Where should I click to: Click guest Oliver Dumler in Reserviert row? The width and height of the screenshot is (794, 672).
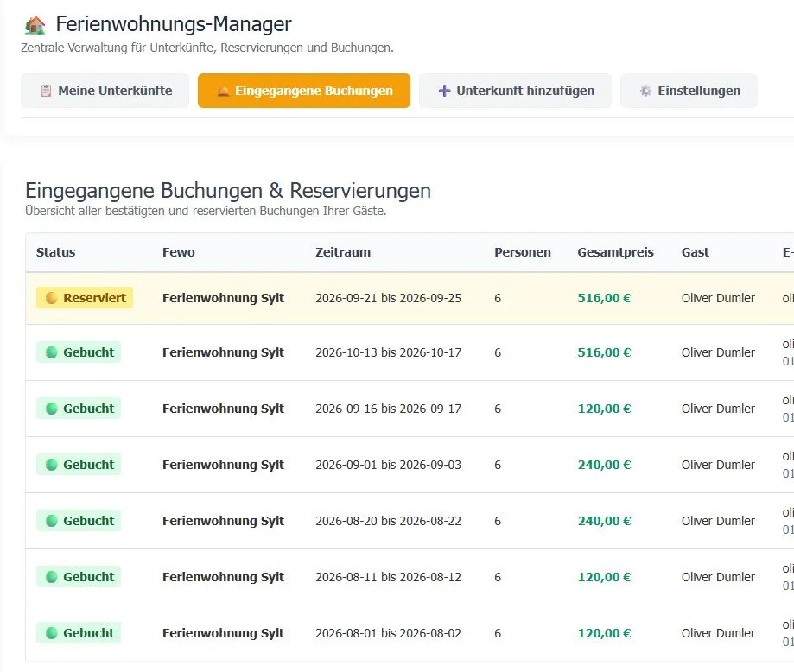(718, 298)
